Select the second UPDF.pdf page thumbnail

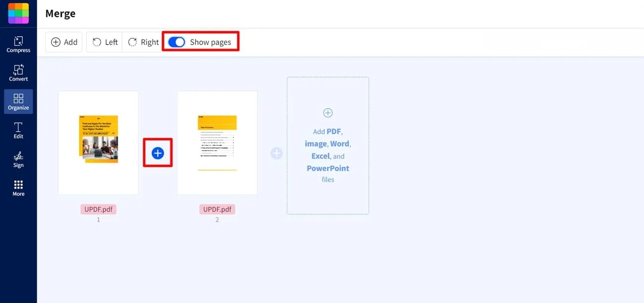(x=216, y=143)
